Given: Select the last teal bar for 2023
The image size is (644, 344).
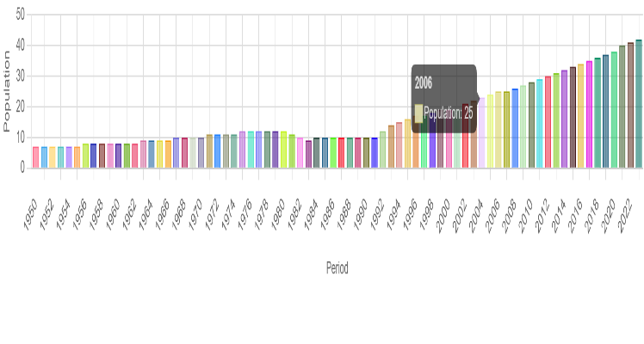Looking at the screenshot, I should point(639,104).
